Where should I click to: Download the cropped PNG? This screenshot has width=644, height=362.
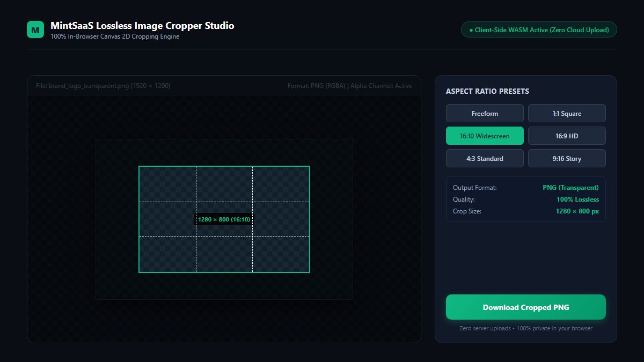[x=526, y=307]
